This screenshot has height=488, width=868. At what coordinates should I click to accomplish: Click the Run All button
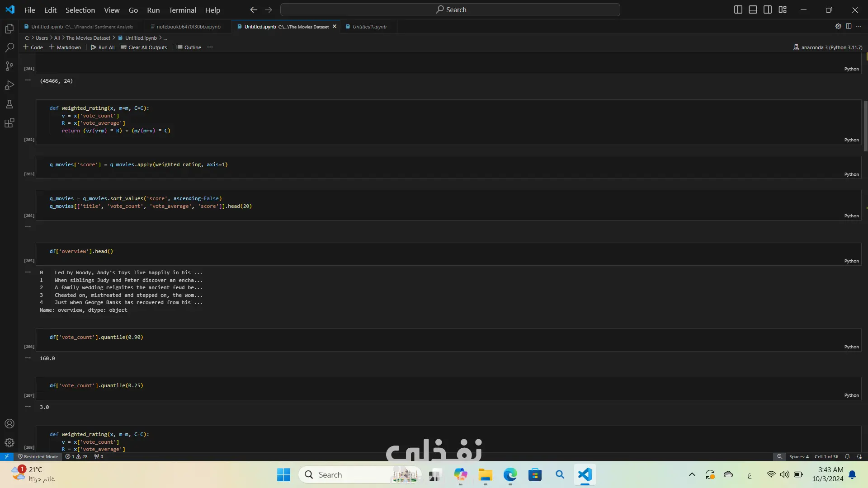(103, 47)
